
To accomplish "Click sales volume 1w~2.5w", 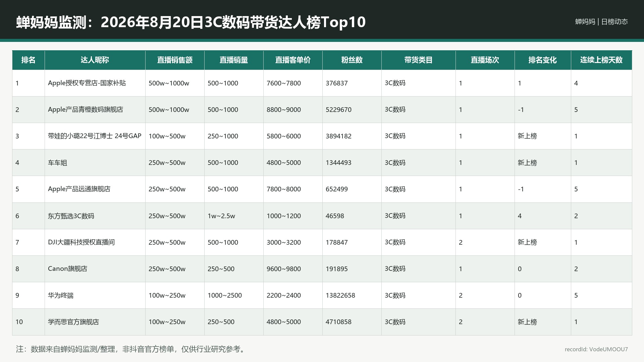I will click(221, 216).
